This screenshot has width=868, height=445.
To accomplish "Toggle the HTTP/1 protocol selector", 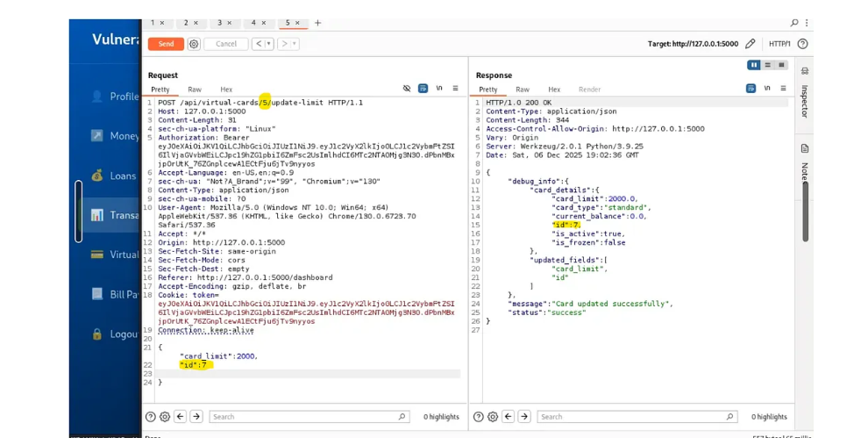I will [779, 44].
